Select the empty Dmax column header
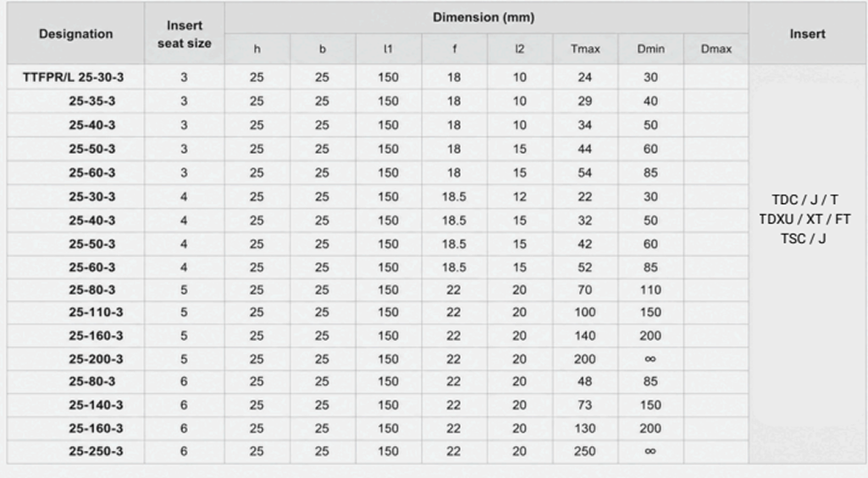 [716, 49]
